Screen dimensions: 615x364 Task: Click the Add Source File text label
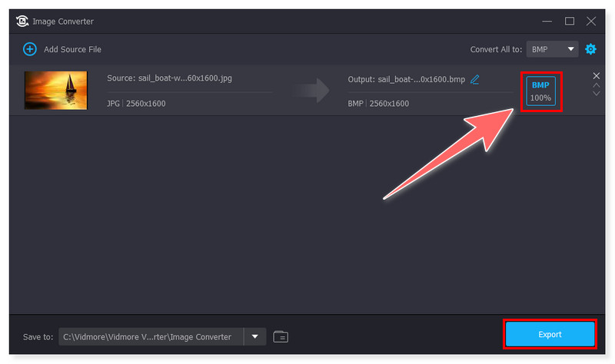point(72,49)
